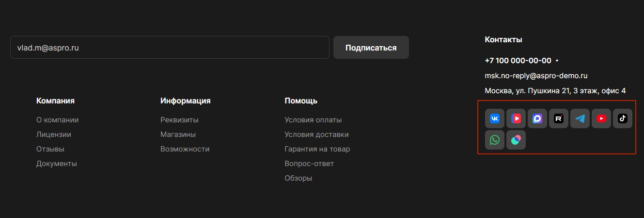
Task: Expand the phone number dropdown arrow
Action: (x=557, y=61)
